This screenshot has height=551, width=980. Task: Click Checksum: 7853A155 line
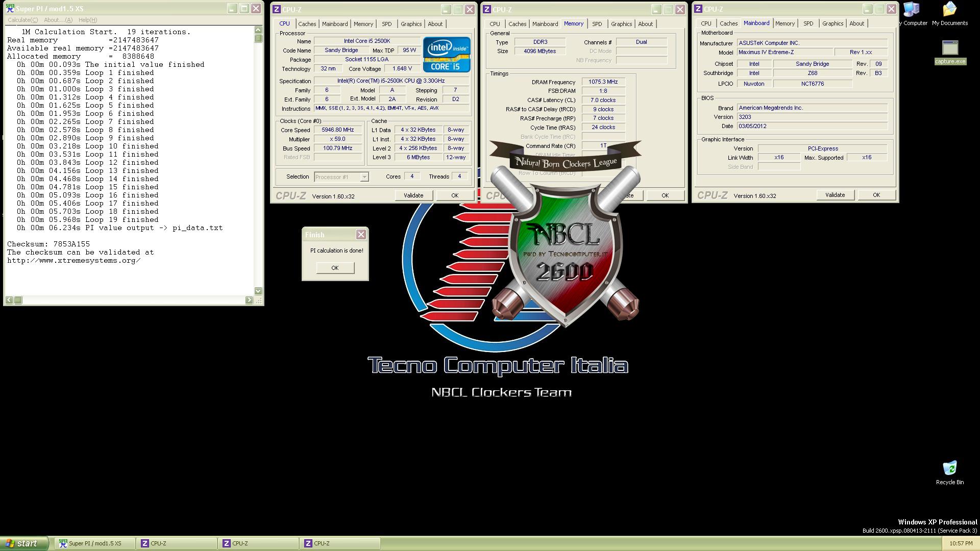48,244
